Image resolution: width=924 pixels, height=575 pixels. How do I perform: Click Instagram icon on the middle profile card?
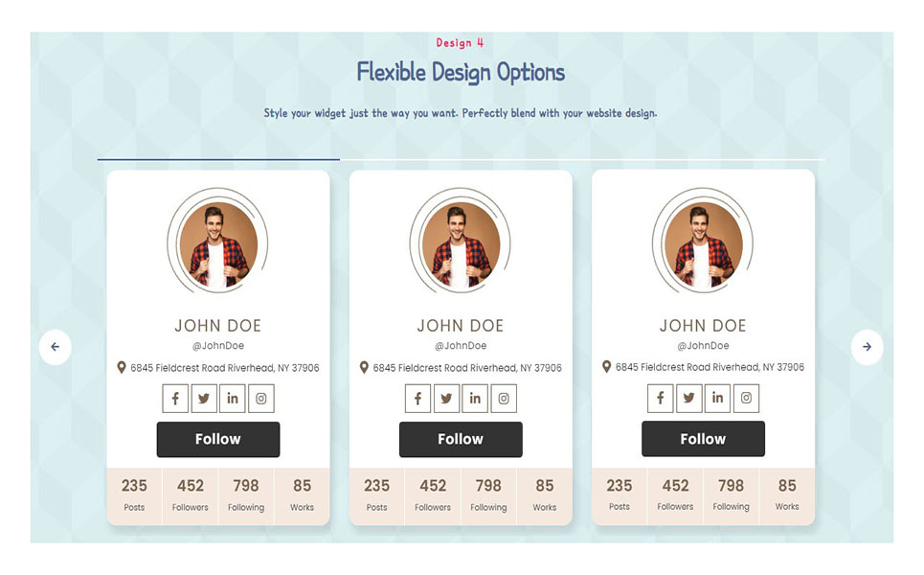[x=504, y=399]
